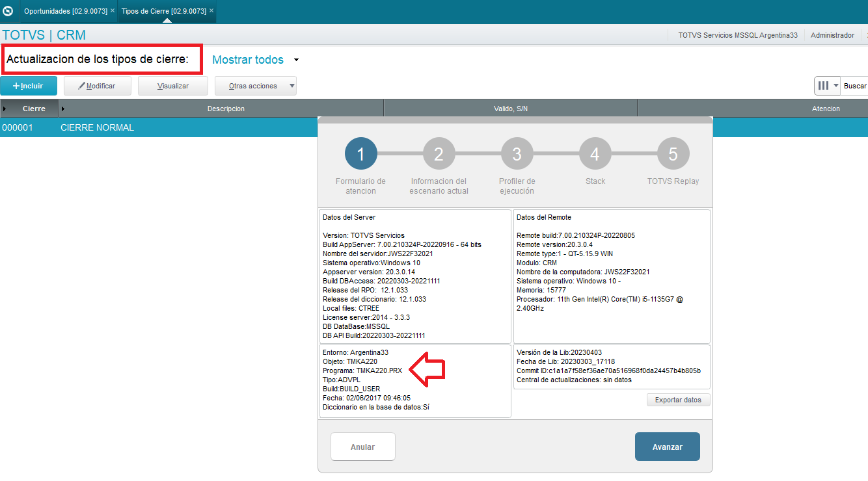Click the Exportar datos button
This screenshot has width=868, height=481.
[x=678, y=400]
